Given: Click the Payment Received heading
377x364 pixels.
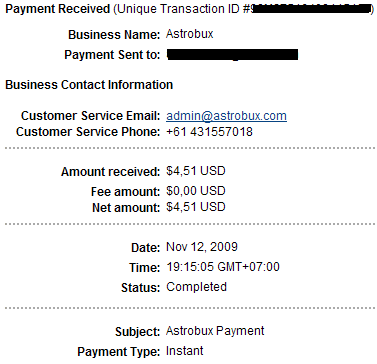Looking at the screenshot, I should (58, 9).
